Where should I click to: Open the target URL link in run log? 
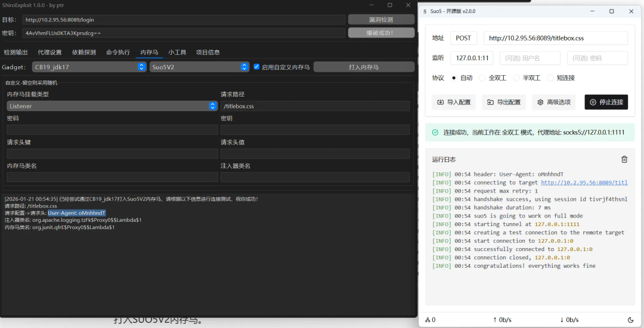point(584,182)
